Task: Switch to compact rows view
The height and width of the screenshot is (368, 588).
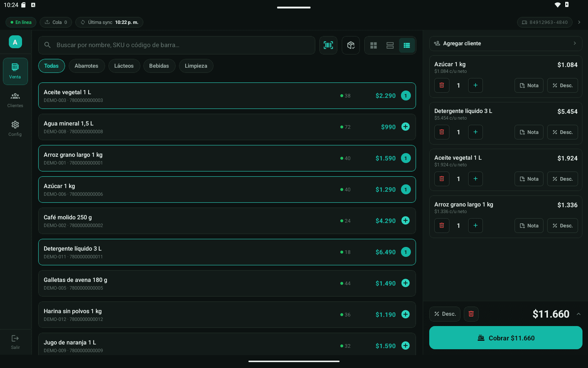Action: tap(390, 45)
